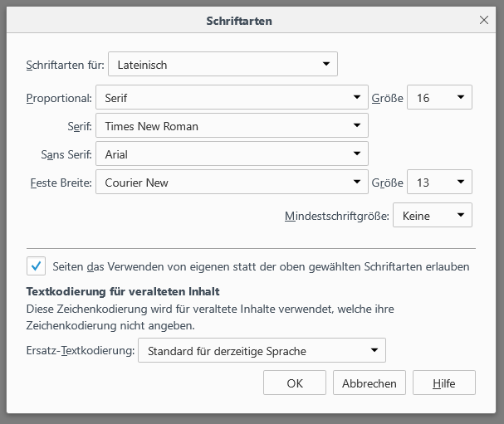Open the Ersatz-Textkodierung dropdown
The image size is (504, 424).
262,350
